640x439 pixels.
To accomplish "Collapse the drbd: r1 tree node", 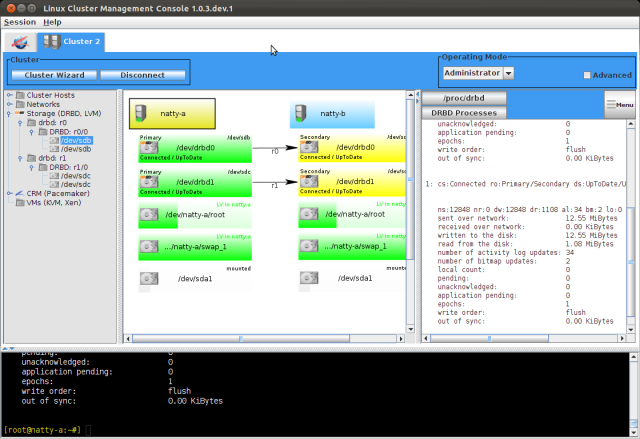I will [21, 158].
